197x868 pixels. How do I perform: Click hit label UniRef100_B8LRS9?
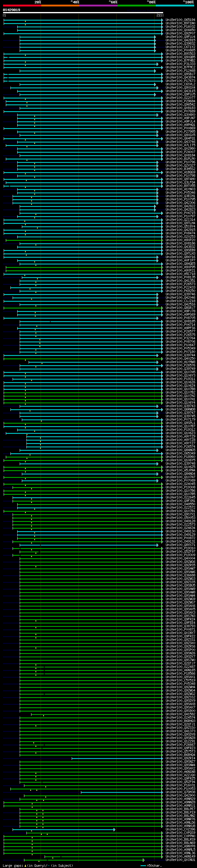[180, 839]
